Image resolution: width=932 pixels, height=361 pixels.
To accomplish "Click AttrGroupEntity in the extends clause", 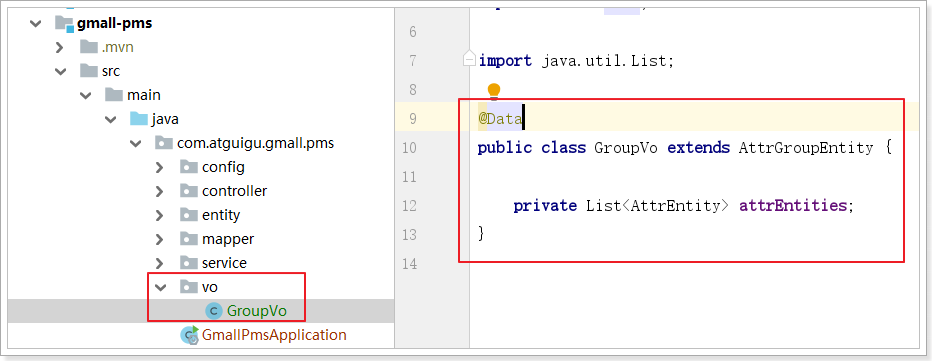I will (x=806, y=147).
